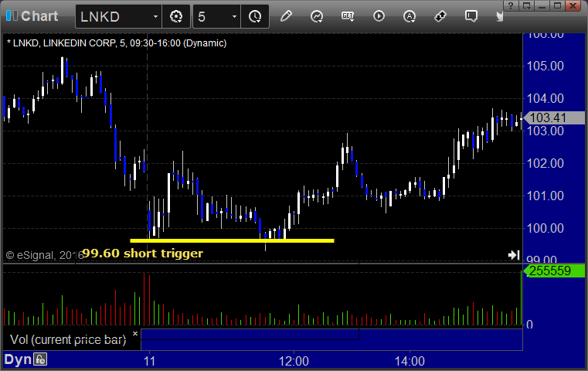
Task: Open the pop-out window options dropdown
Action: [x=527, y=5]
